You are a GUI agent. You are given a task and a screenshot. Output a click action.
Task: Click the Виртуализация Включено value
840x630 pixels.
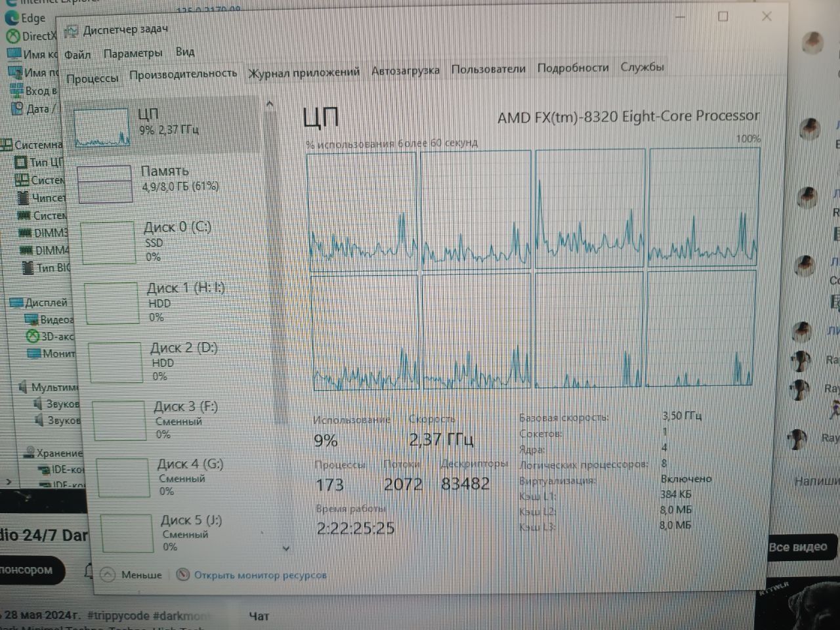point(686,478)
